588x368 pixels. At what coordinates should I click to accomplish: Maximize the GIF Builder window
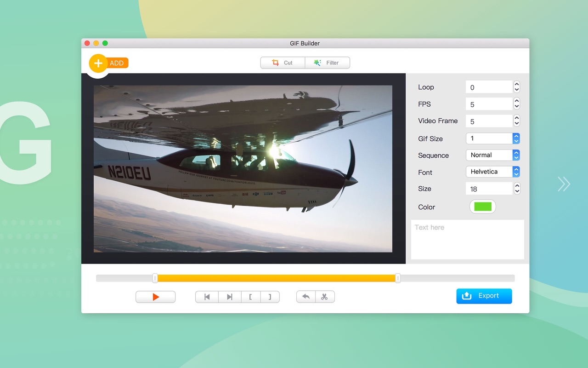[x=105, y=43]
